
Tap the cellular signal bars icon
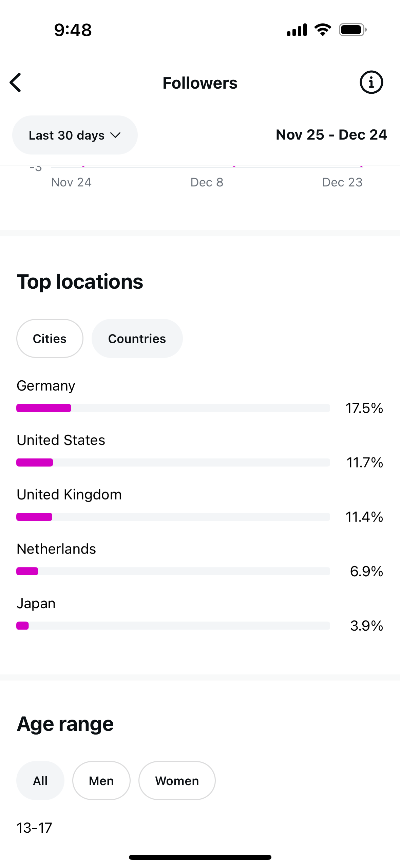pyautogui.click(x=297, y=30)
